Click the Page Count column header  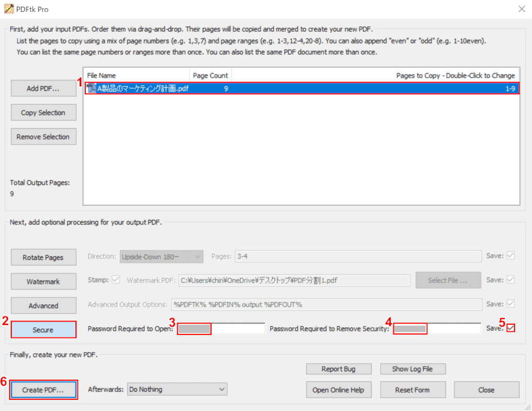[x=211, y=76]
